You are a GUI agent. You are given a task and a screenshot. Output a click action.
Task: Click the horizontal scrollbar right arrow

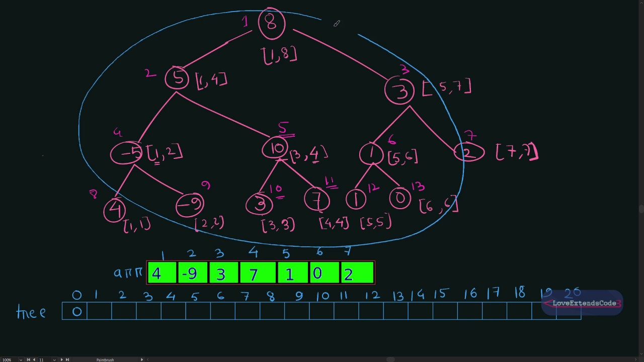pyautogui.click(x=635, y=359)
